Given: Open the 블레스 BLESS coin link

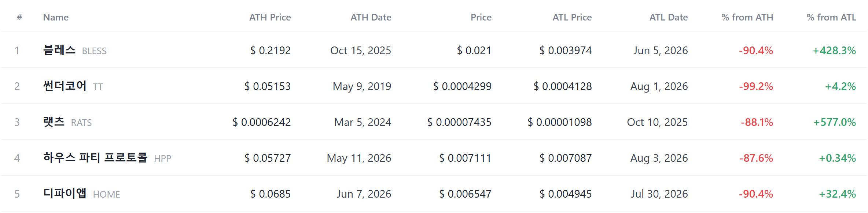Looking at the screenshot, I should 75,50.
